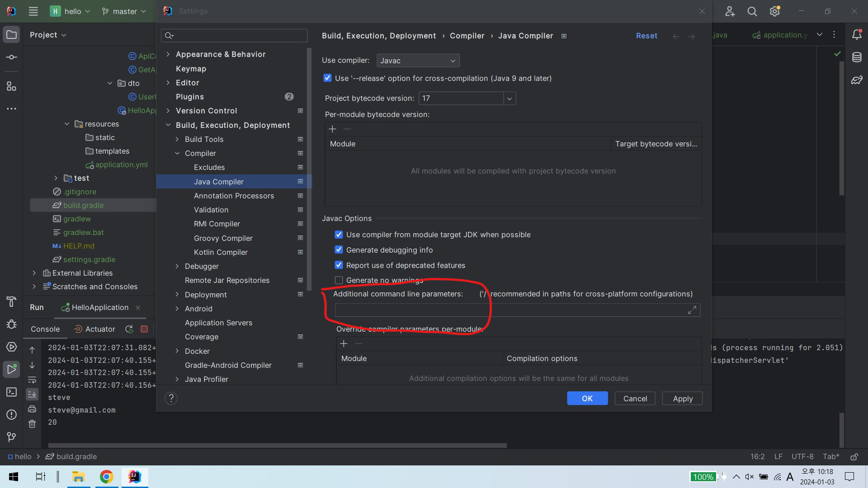Click the Cancel button
868x488 pixels.
pyautogui.click(x=635, y=398)
